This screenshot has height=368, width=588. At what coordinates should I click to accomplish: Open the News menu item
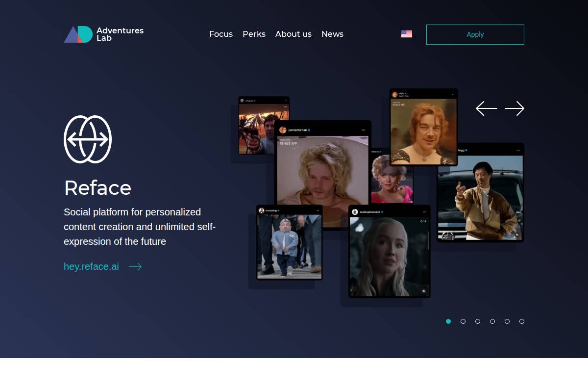point(332,34)
